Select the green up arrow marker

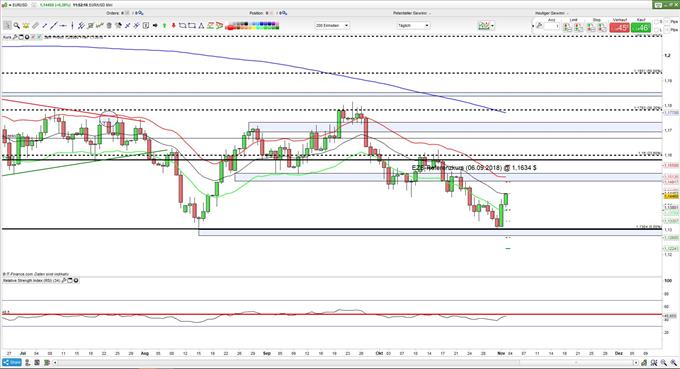(164, 26)
